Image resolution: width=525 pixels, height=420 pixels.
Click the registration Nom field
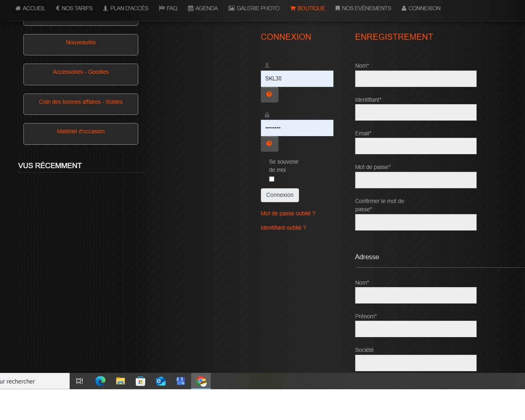(x=416, y=79)
